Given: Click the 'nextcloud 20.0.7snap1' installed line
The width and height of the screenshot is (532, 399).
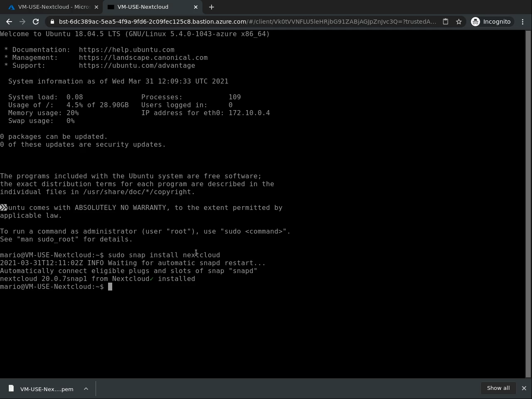Looking at the screenshot, I should click(x=98, y=278).
